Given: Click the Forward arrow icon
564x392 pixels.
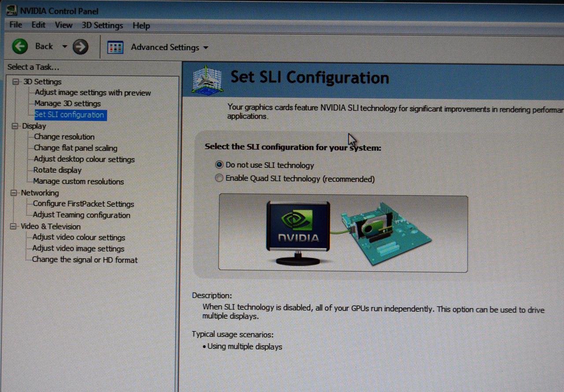Looking at the screenshot, I should 80,47.
